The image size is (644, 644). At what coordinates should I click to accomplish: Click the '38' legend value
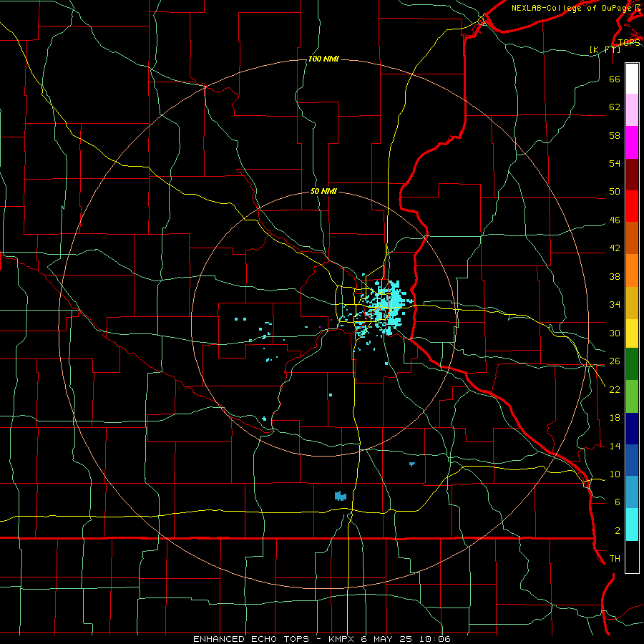[615, 276]
